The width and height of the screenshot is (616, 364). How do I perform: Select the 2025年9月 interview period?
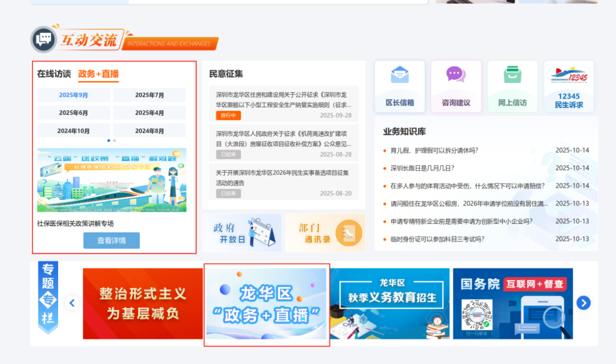pyautogui.click(x=74, y=95)
